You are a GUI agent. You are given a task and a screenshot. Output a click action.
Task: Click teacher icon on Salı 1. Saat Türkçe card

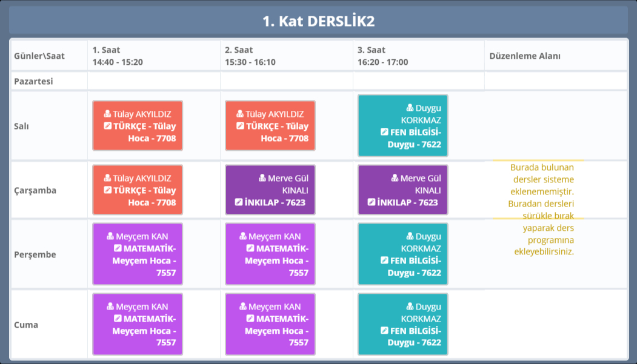107,114
